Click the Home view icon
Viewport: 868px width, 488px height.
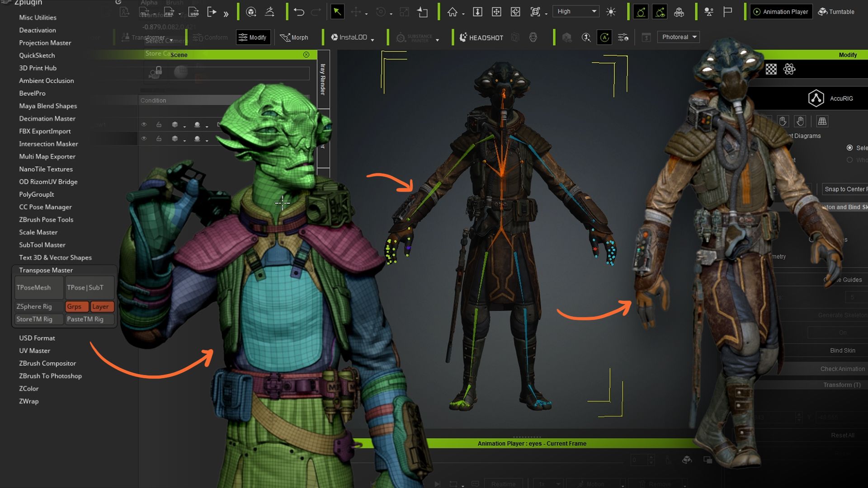453,12
